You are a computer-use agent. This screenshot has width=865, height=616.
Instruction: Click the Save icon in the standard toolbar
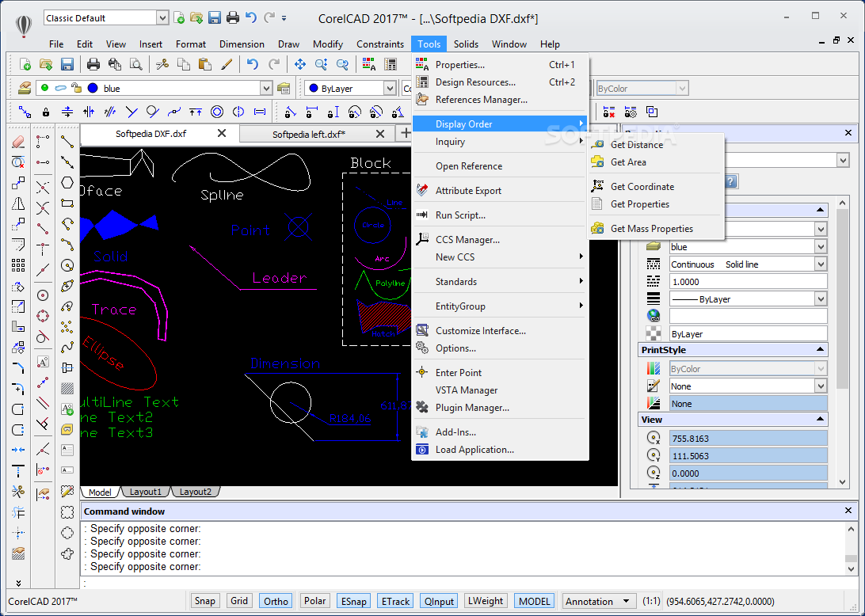point(67,64)
